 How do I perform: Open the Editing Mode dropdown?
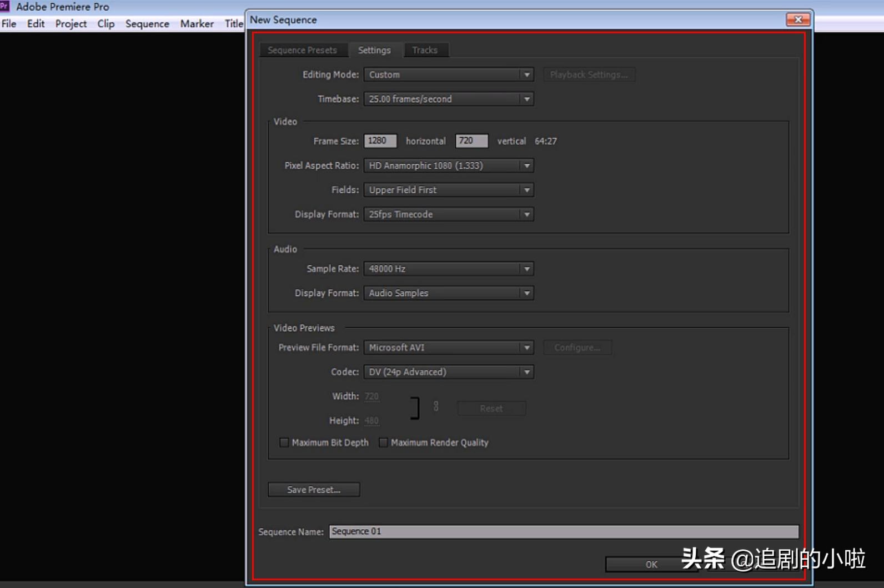pyautogui.click(x=449, y=74)
